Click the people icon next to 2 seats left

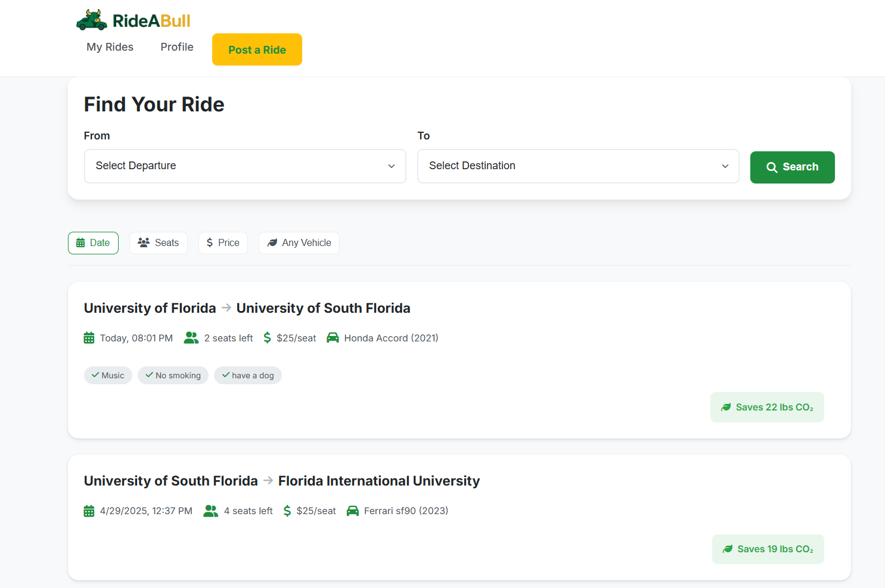(x=191, y=338)
